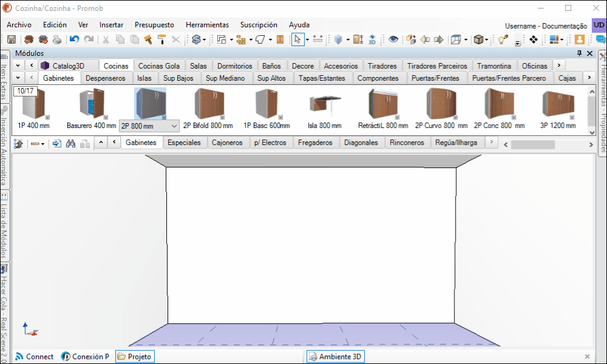Click the binoculars search icon
Screen dimensions: 607x364
coord(70,144)
